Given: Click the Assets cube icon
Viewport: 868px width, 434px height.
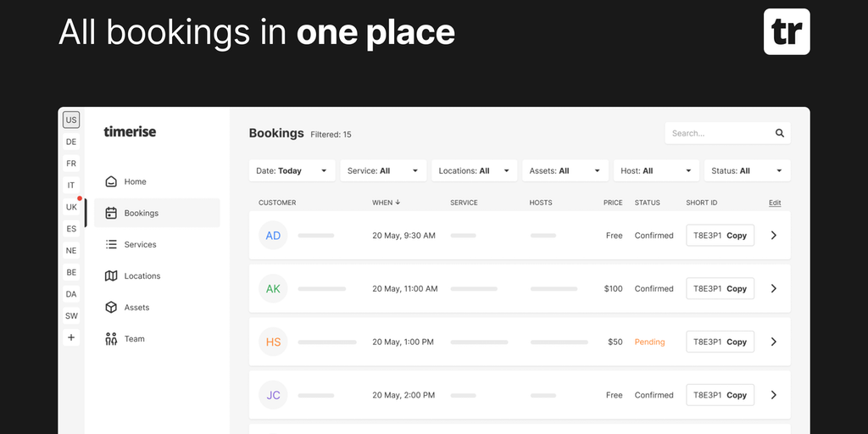Looking at the screenshot, I should click(111, 308).
